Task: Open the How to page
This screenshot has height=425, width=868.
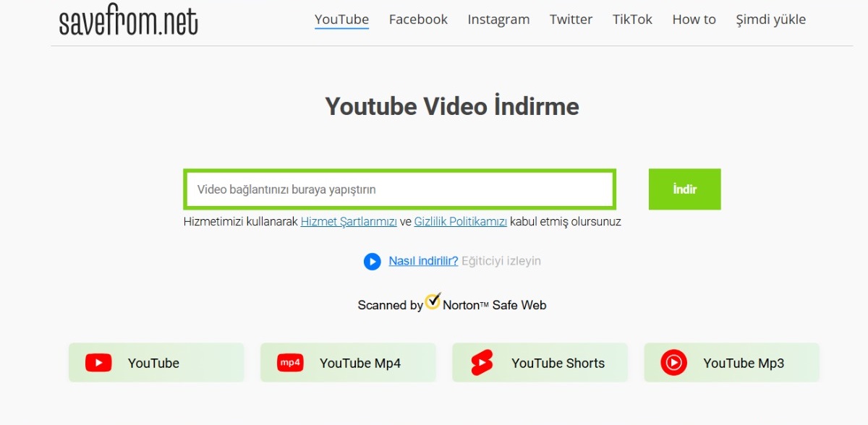Action: pyautogui.click(x=694, y=20)
